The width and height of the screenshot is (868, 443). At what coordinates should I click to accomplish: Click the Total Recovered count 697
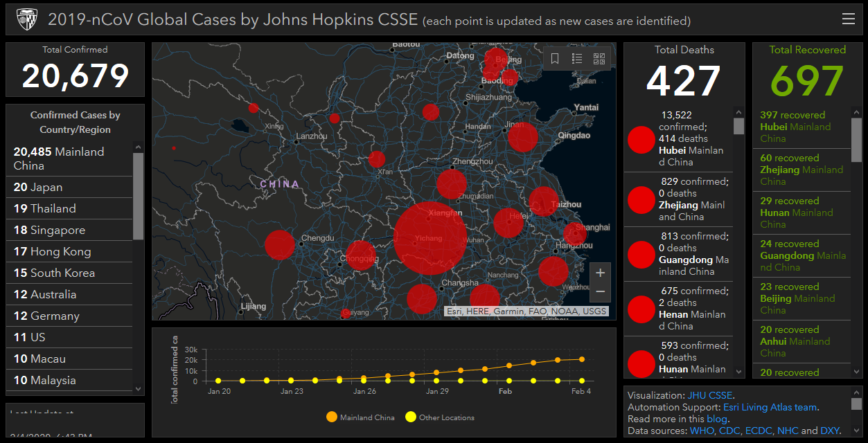[x=807, y=80]
